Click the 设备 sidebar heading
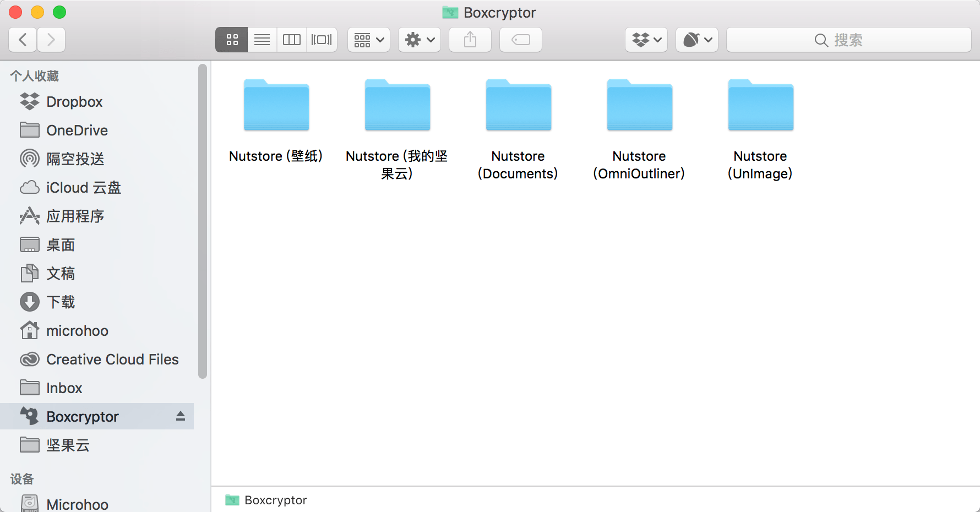 coord(22,479)
